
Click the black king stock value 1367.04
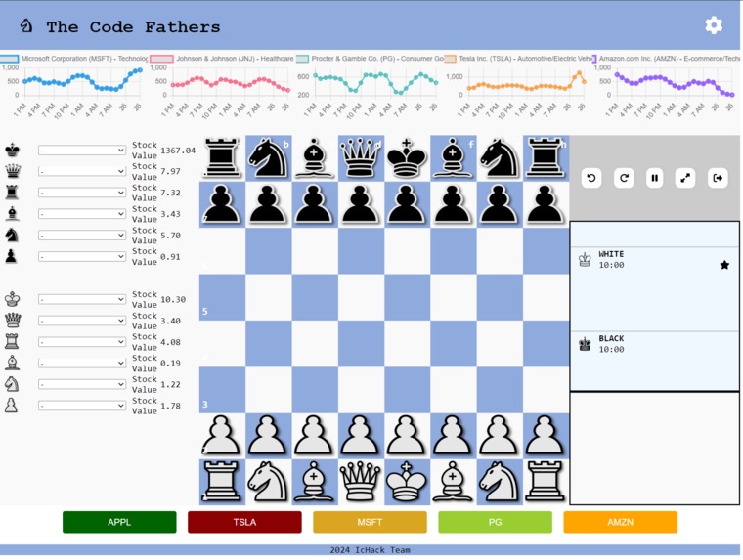click(178, 151)
